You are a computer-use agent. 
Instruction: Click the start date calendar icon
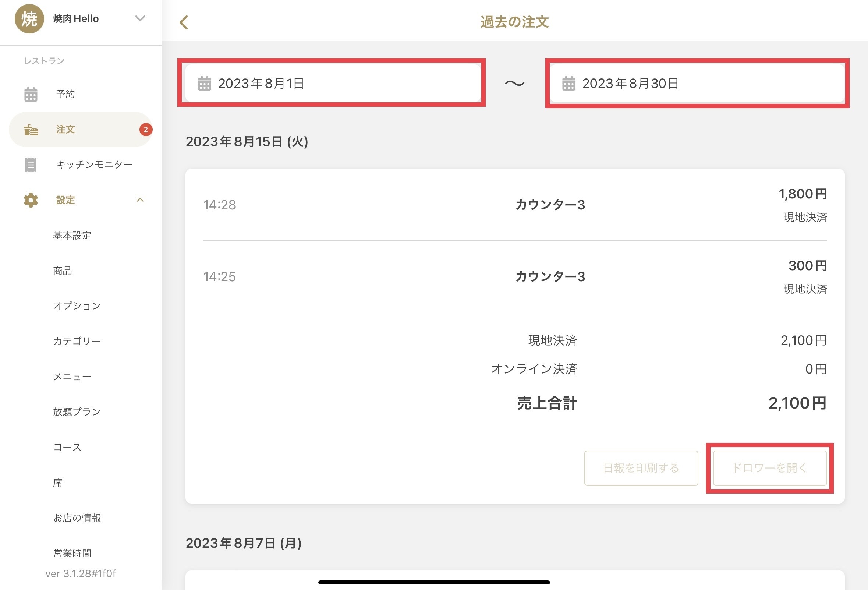(x=204, y=83)
